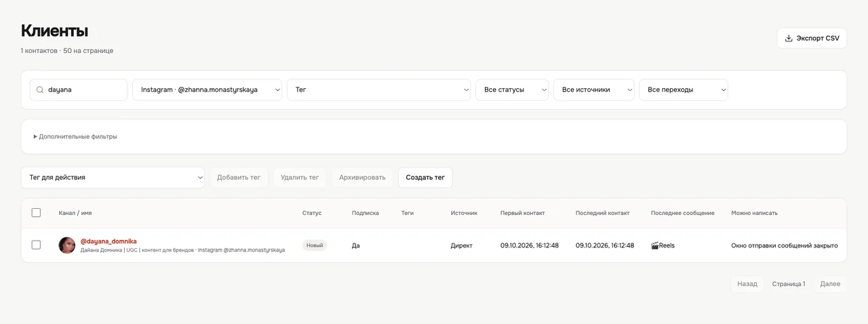Click the Последний контакт column header
The height and width of the screenshot is (324, 868).
tap(602, 213)
